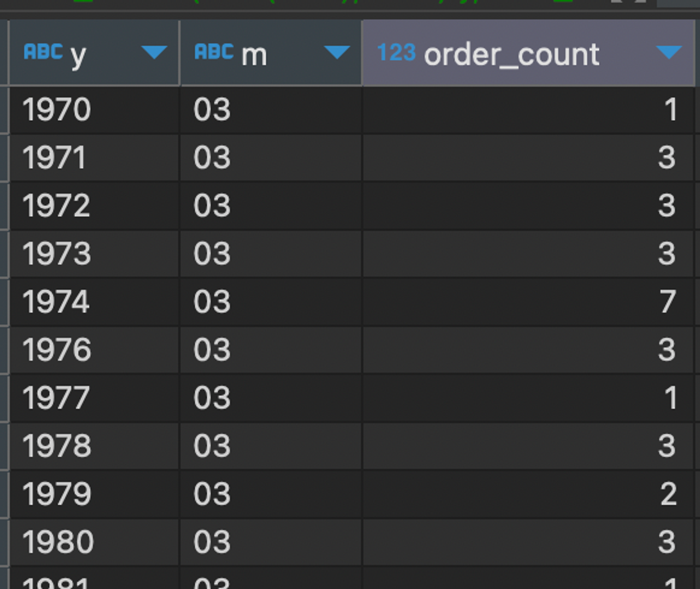Click order_count value 3 in the 1978 row
The height and width of the screenshot is (589, 700).
[x=529, y=447]
